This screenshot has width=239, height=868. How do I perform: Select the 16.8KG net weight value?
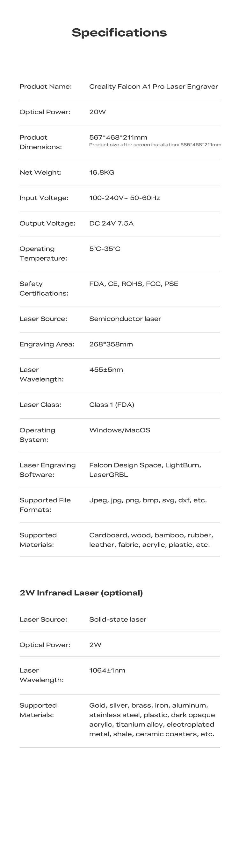pyautogui.click(x=102, y=172)
